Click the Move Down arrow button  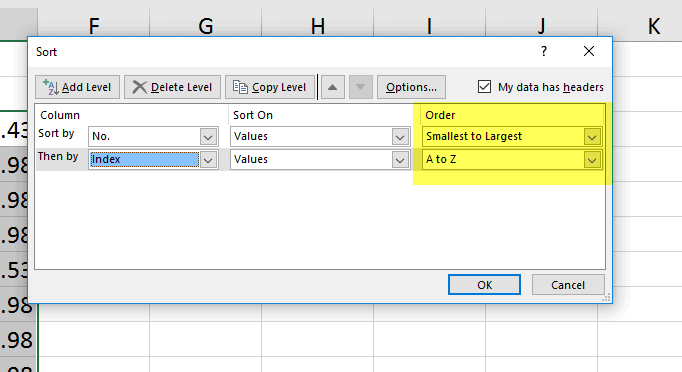tap(361, 87)
